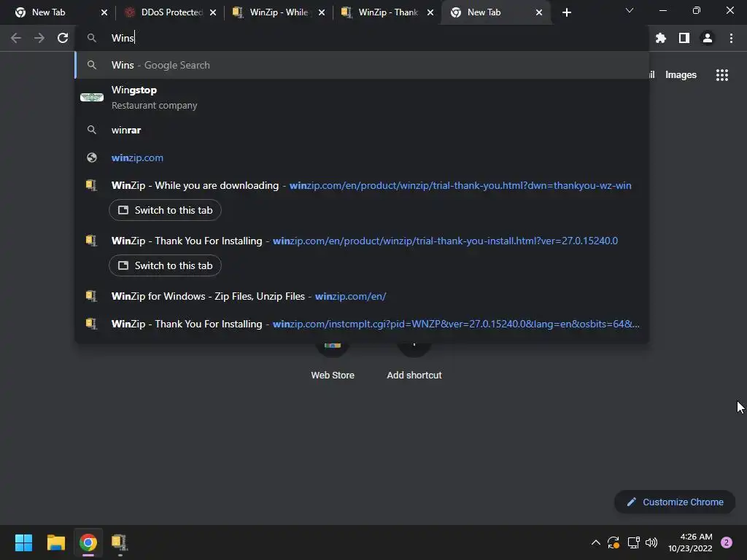Image resolution: width=747 pixels, height=560 pixels.
Task: Select Wins - Google Search suggestion
Action: tap(362, 65)
